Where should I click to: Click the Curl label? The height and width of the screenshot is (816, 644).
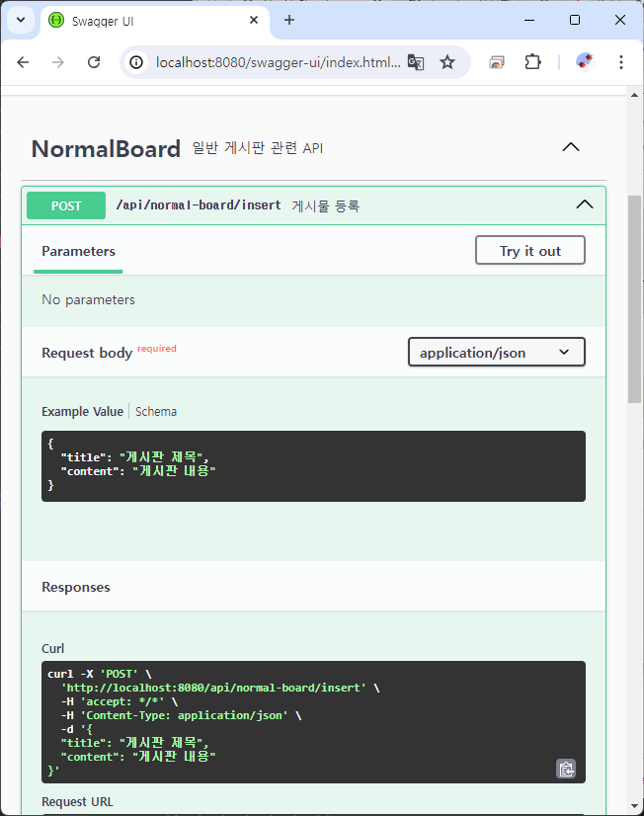pyautogui.click(x=53, y=648)
